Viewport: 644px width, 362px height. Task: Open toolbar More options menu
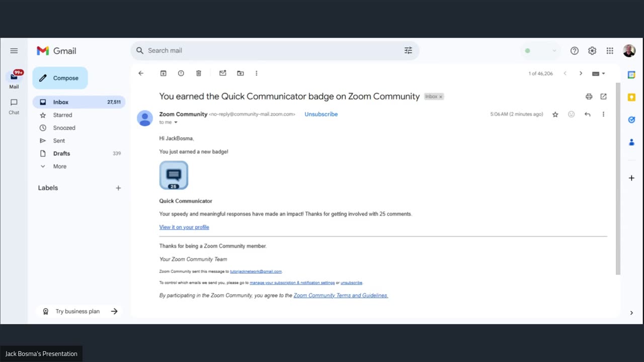click(x=256, y=73)
